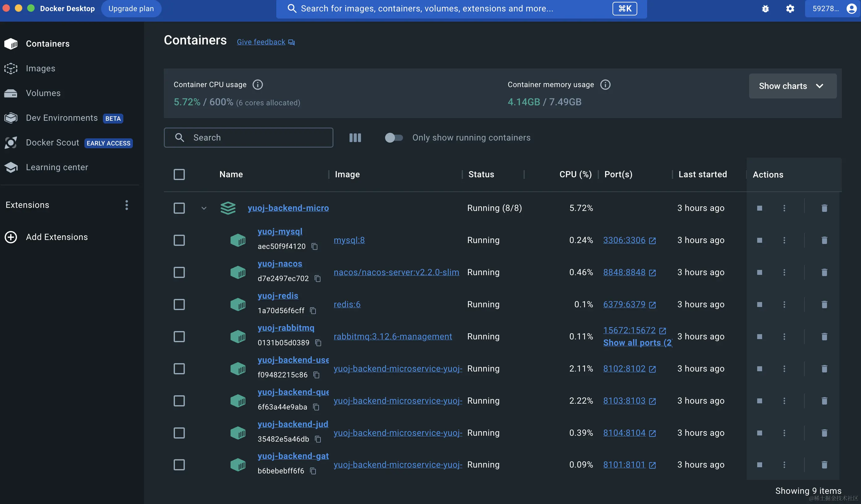The height and width of the screenshot is (504, 861).
Task: Check the select-all containers checkbox
Action: click(x=179, y=174)
